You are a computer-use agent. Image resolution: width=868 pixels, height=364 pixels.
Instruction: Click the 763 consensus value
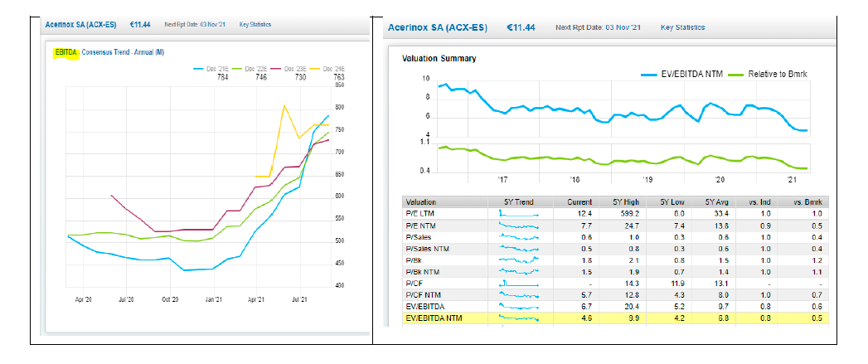[339, 78]
